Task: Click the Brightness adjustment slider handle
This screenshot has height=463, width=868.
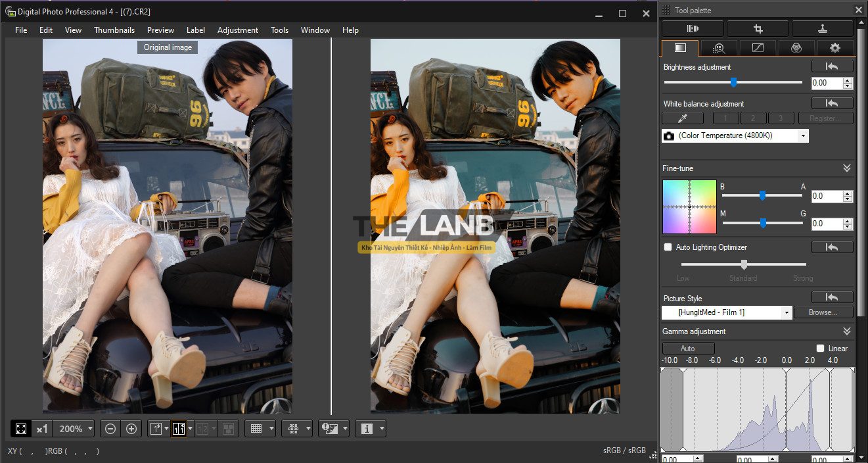Action: pyautogui.click(x=733, y=82)
